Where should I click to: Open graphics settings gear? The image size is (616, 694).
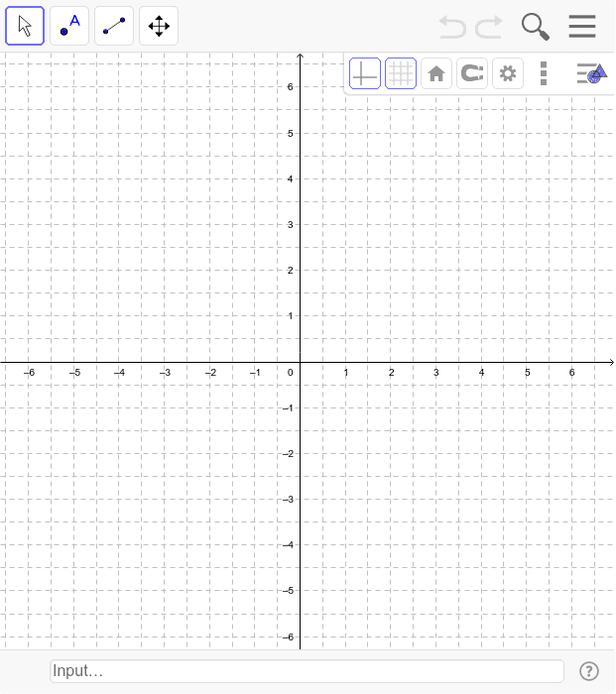[508, 73]
